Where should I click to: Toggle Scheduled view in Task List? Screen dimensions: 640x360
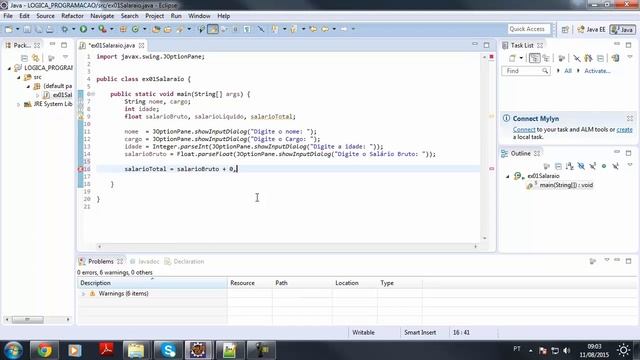[546, 58]
